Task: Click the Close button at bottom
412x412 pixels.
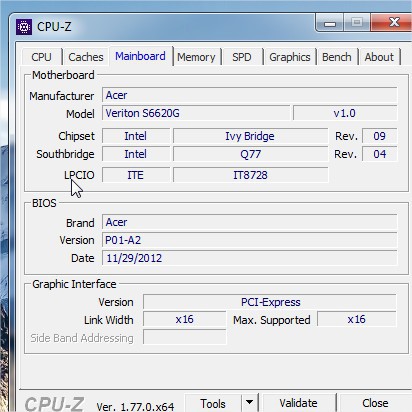Action: 375,403
